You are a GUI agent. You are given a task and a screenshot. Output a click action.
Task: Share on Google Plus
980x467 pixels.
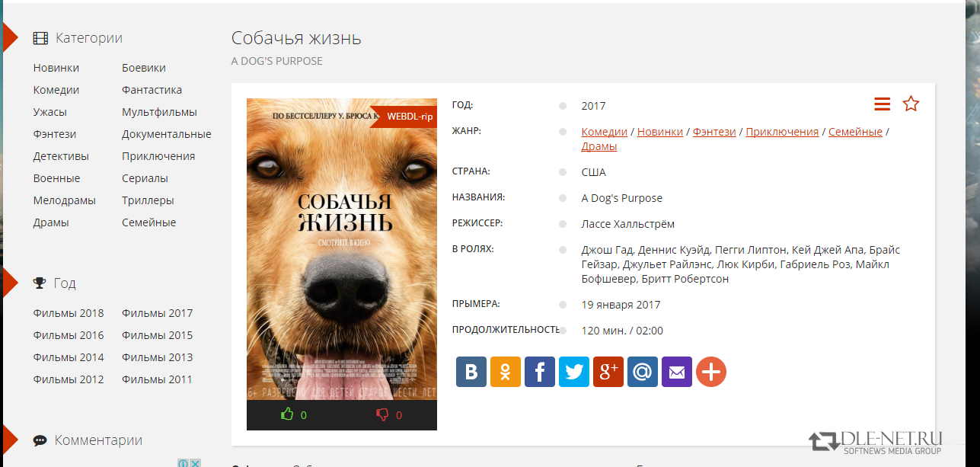608,372
